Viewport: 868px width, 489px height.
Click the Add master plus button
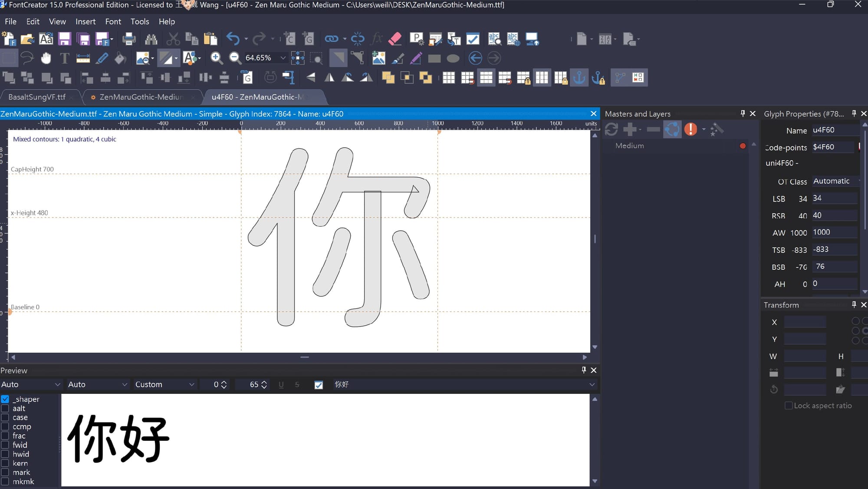click(630, 129)
